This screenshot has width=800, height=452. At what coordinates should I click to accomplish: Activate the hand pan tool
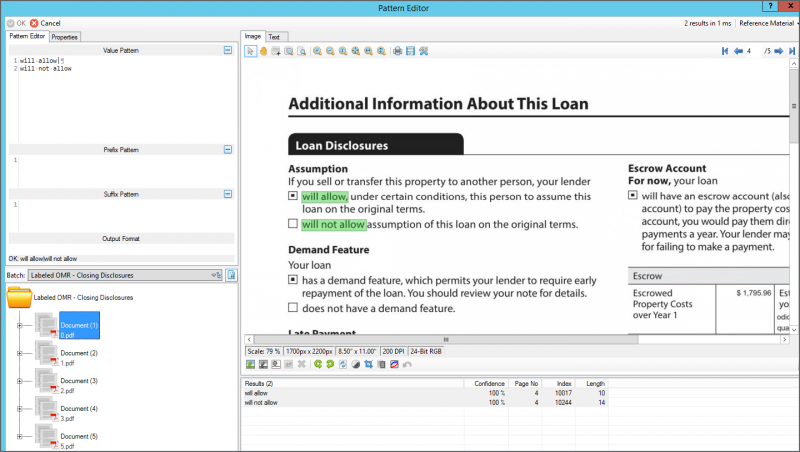coord(263,51)
